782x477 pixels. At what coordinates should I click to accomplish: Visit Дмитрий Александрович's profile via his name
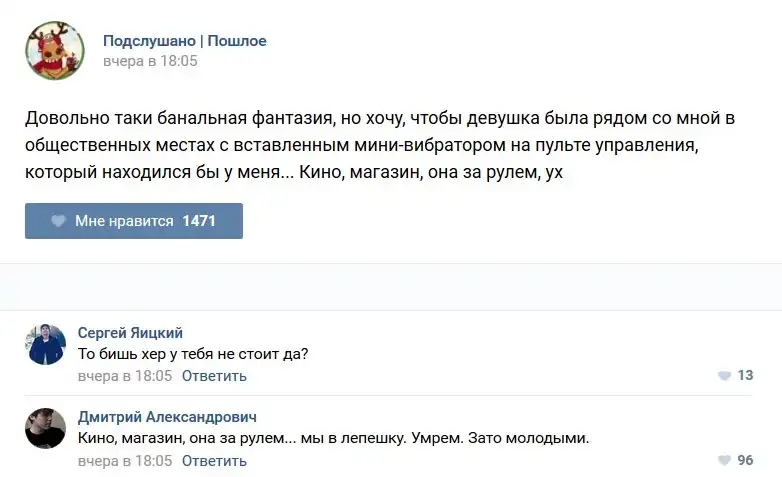[167, 417]
